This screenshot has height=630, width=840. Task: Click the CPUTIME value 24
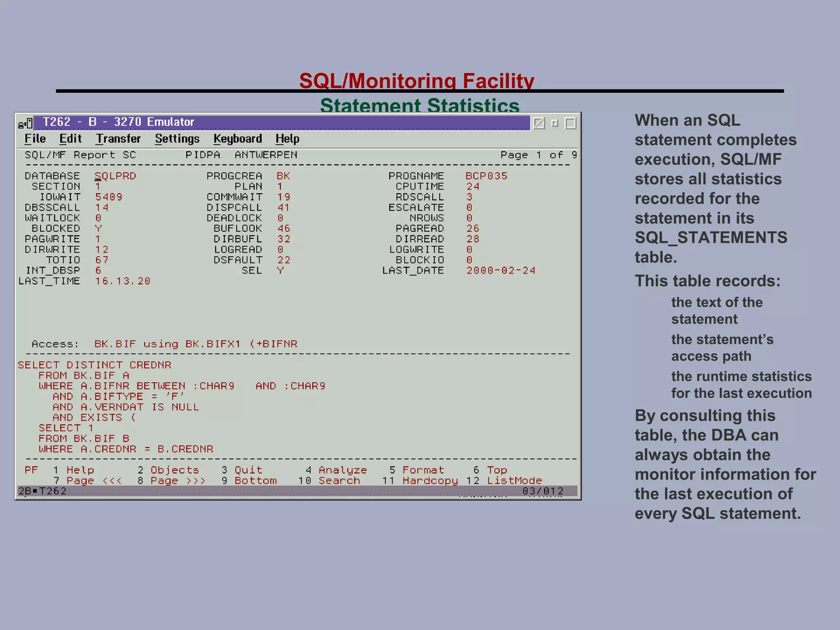coord(472,187)
